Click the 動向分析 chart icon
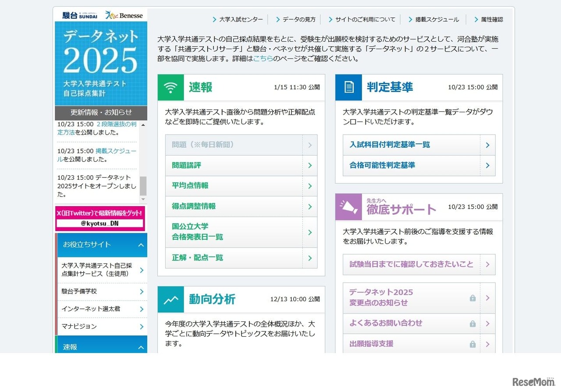Viewport: 561px width, 392px height. (x=170, y=299)
